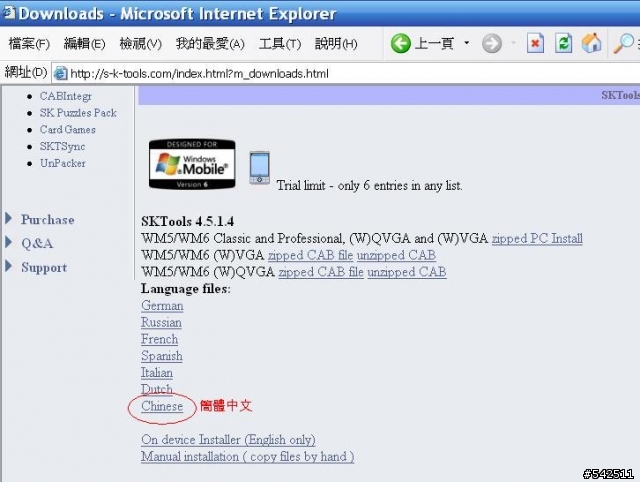Click the blue phone device icon

(260, 167)
